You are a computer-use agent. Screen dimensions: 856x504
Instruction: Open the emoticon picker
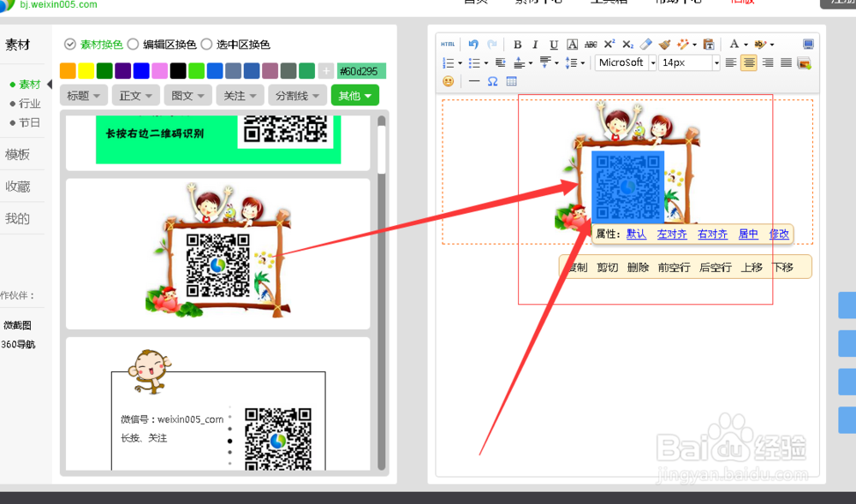click(449, 81)
